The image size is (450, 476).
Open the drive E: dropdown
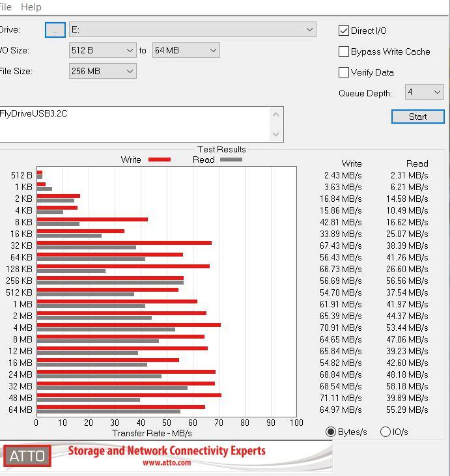tap(193, 29)
